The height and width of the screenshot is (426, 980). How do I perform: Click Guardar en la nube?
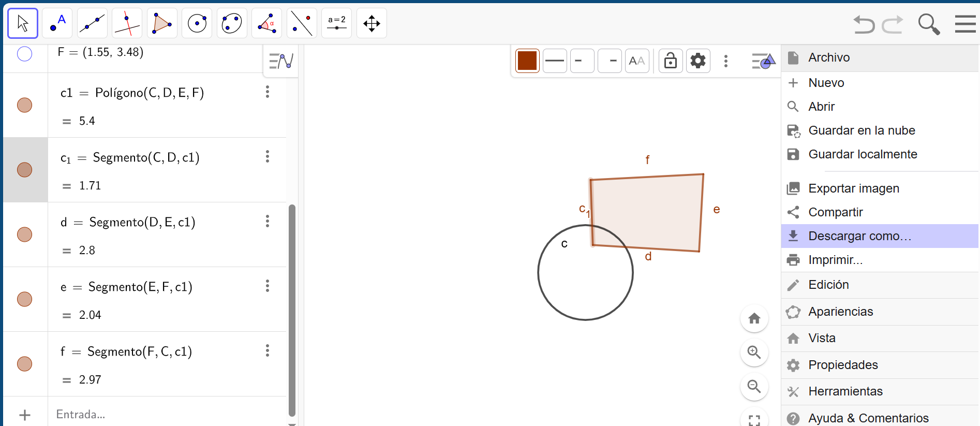[862, 130]
